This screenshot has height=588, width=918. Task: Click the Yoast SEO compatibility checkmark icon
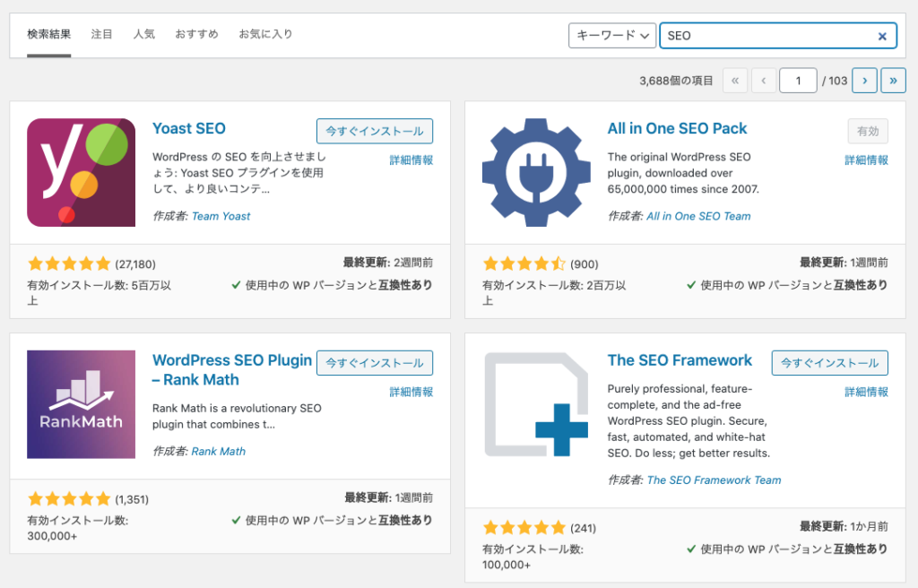click(x=236, y=285)
